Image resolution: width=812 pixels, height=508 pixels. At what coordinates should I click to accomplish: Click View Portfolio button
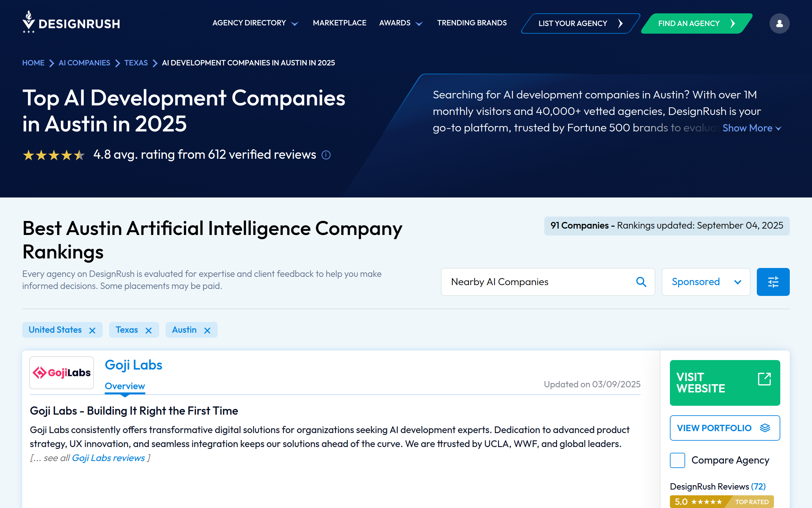tap(725, 428)
